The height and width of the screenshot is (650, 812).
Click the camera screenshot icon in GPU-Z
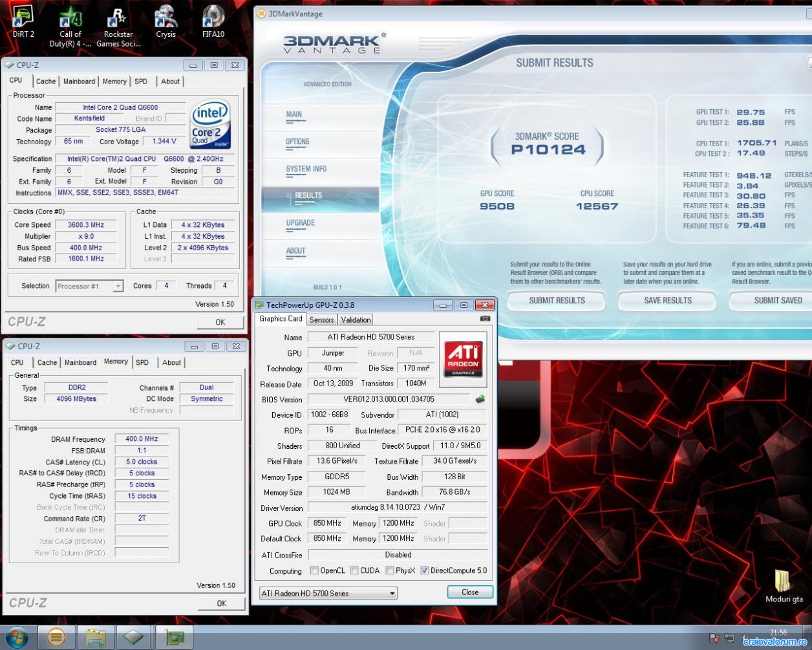485,318
